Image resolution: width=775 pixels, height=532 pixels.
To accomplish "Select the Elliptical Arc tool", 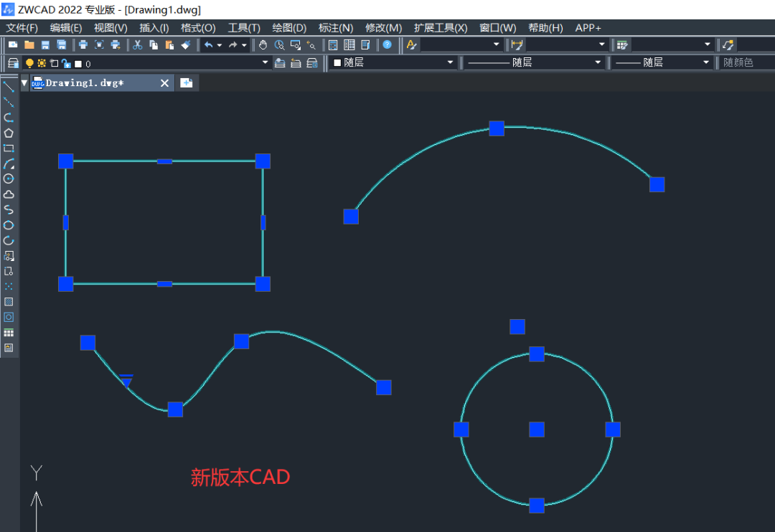I will tap(9, 240).
